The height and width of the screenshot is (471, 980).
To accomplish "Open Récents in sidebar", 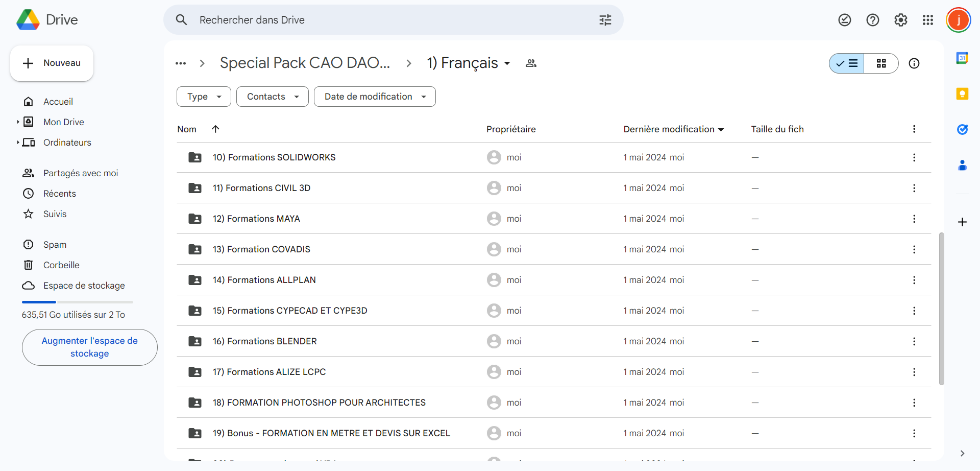I will [60, 194].
